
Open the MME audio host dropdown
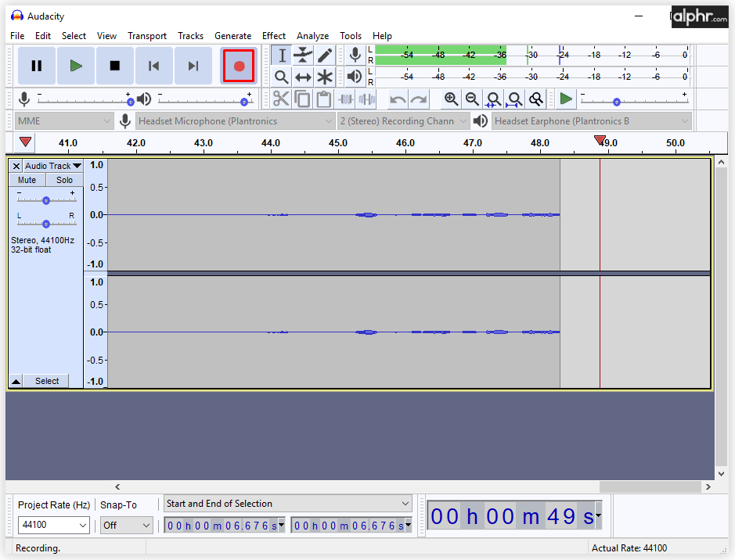(x=64, y=121)
